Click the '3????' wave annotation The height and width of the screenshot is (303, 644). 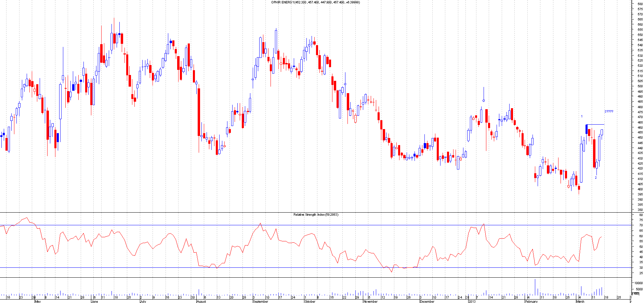coord(608,112)
